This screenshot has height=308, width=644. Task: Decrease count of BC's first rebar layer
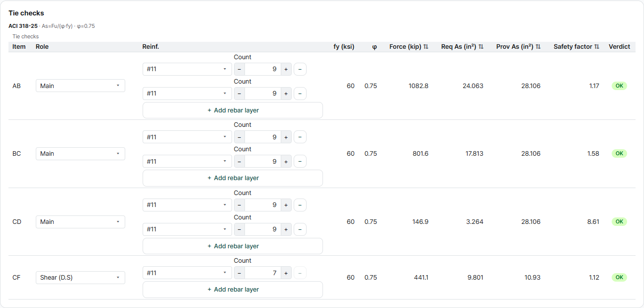240,137
